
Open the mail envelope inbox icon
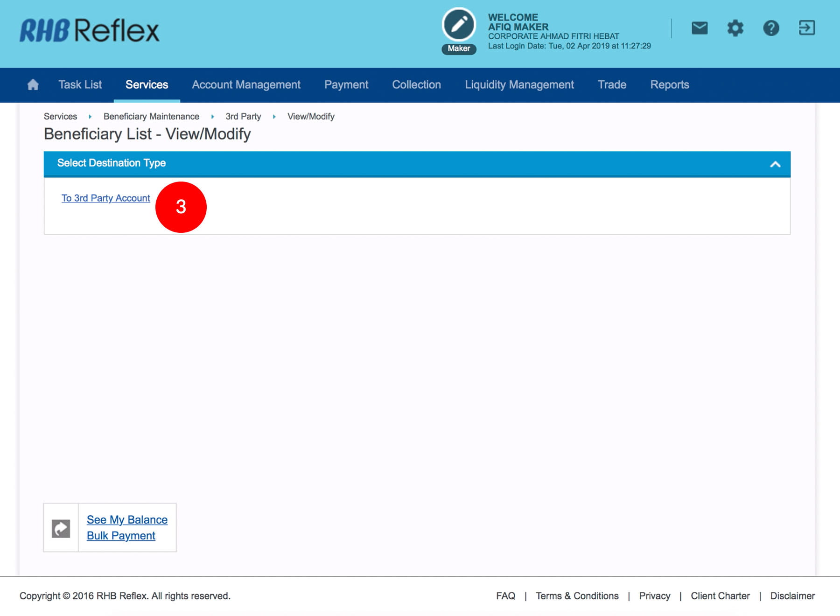[x=699, y=28]
